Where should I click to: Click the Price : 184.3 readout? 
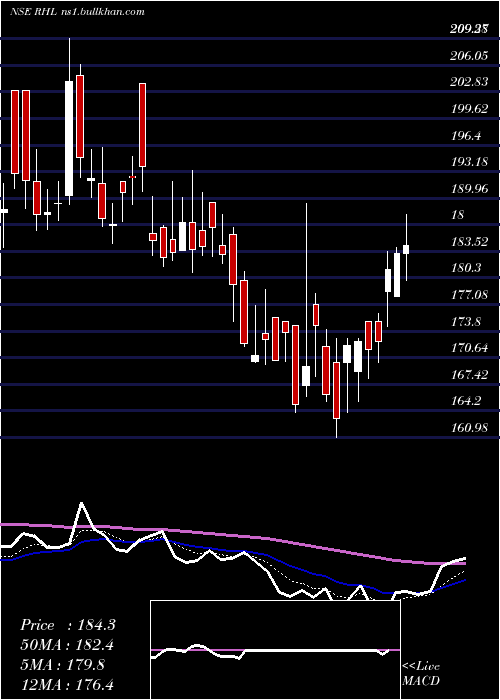pyautogui.click(x=68, y=625)
